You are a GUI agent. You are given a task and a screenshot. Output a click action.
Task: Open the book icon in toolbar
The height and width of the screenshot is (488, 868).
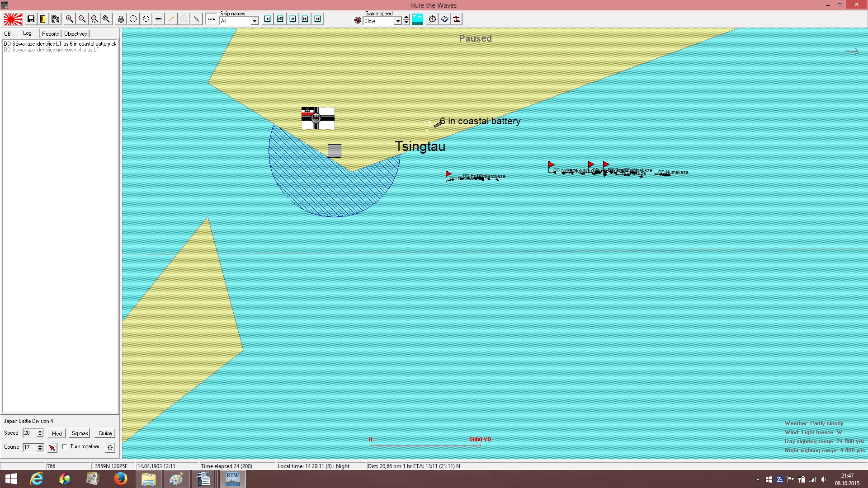pyautogui.click(x=445, y=19)
